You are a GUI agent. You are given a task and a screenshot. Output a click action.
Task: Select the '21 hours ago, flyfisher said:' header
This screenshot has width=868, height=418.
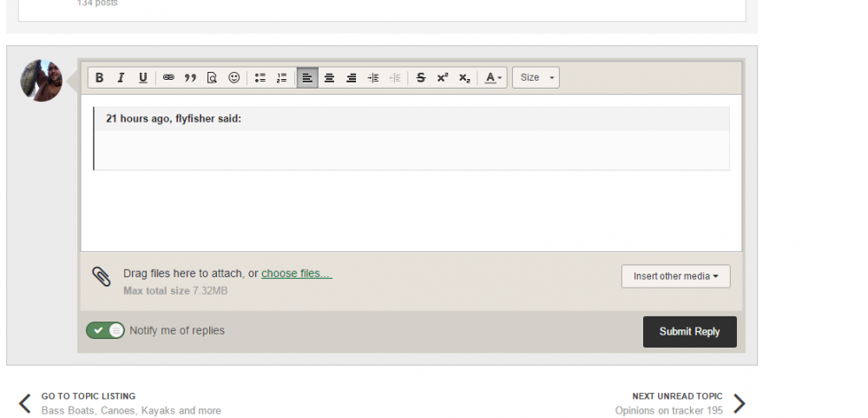[174, 119]
